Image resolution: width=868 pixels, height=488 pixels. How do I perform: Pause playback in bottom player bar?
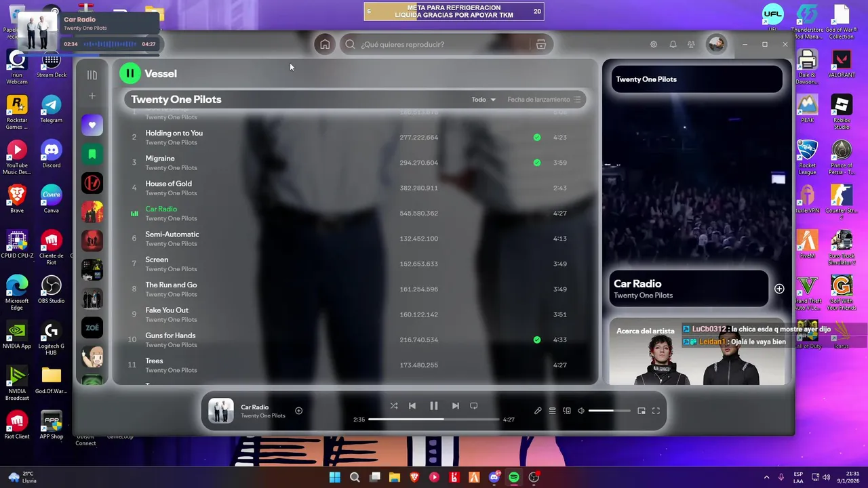click(434, 406)
